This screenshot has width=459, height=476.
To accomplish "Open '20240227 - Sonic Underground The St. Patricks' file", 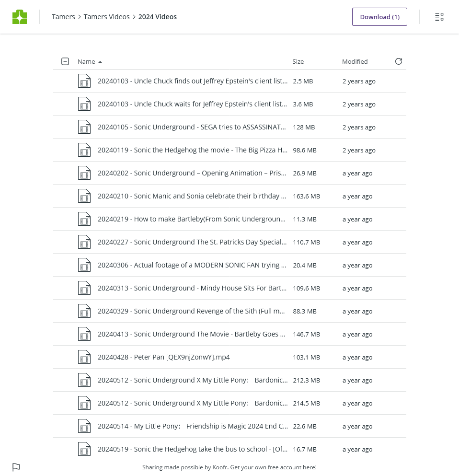I will point(192,242).
